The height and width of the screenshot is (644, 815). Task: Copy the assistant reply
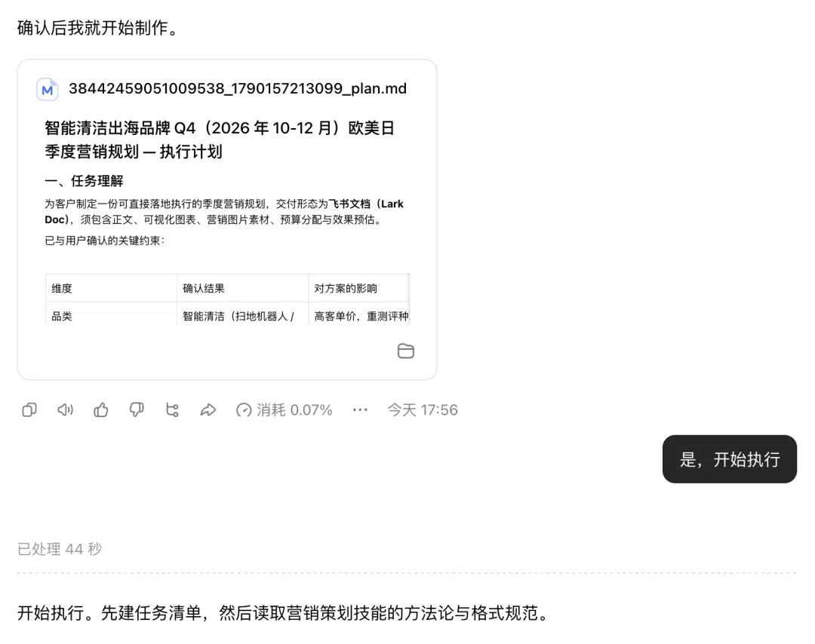[29, 409]
